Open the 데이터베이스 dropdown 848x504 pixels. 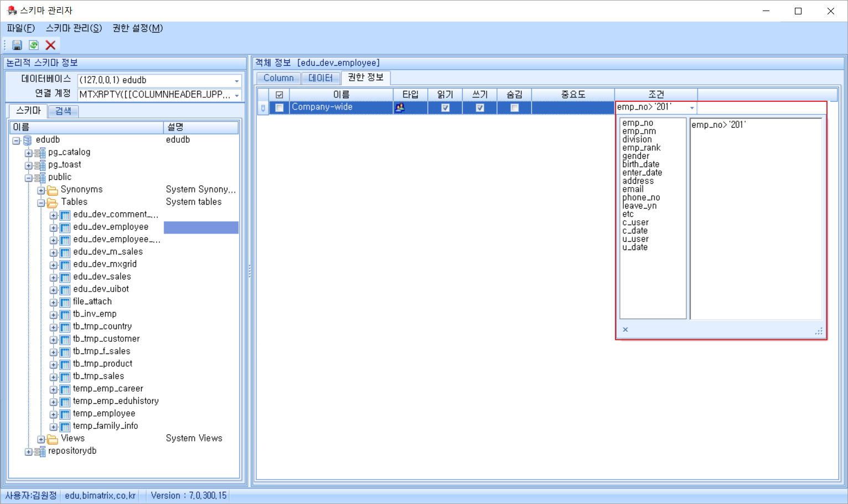point(237,81)
